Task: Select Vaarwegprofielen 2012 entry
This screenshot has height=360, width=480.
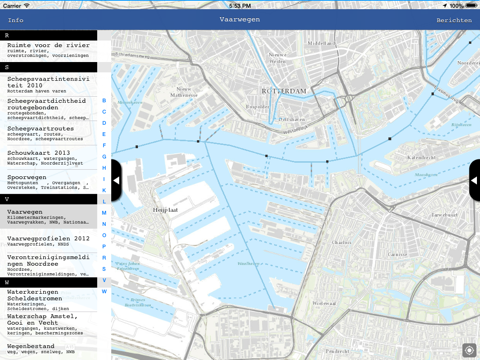Action: point(49,241)
